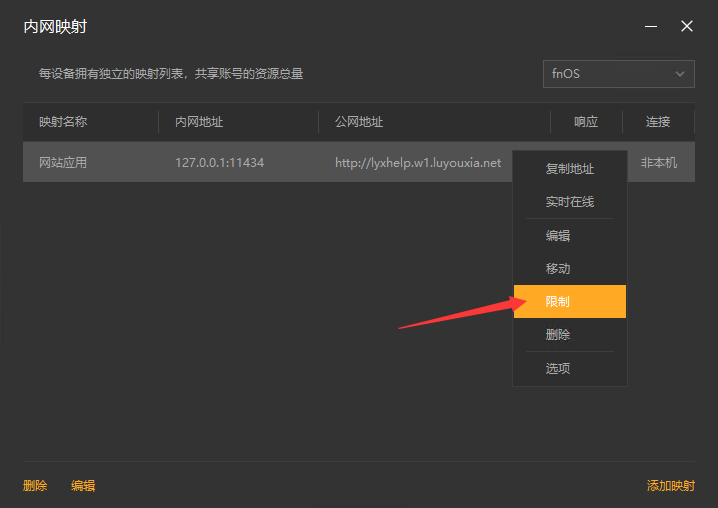Sort by the 映射名称 column header

pyautogui.click(x=91, y=122)
